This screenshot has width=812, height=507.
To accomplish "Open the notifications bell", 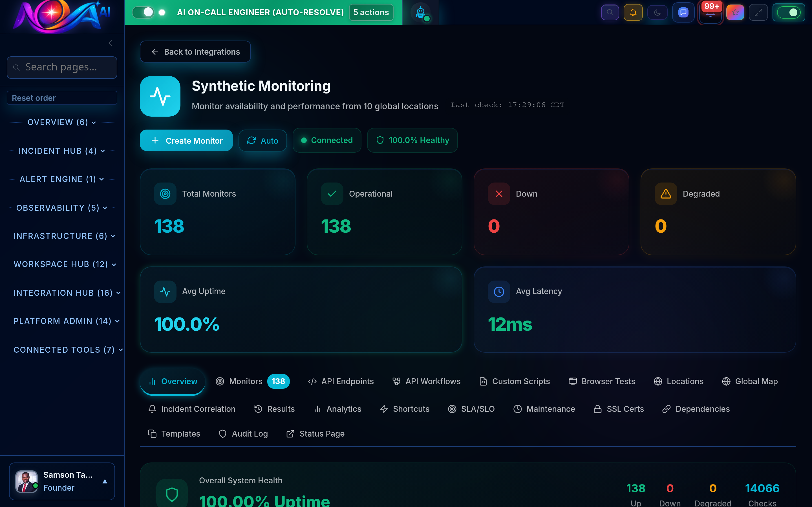I will [x=633, y=12].
